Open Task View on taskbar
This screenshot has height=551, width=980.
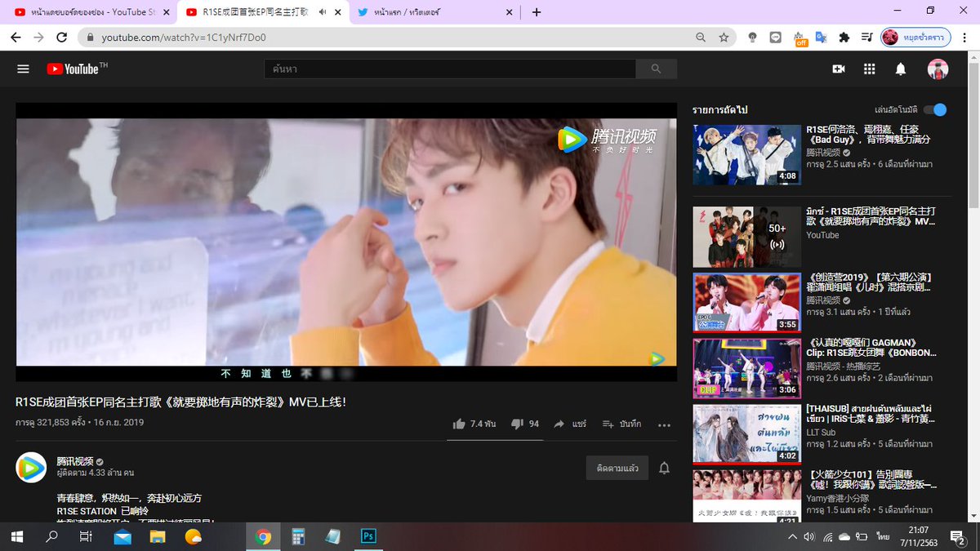(86, 536)
